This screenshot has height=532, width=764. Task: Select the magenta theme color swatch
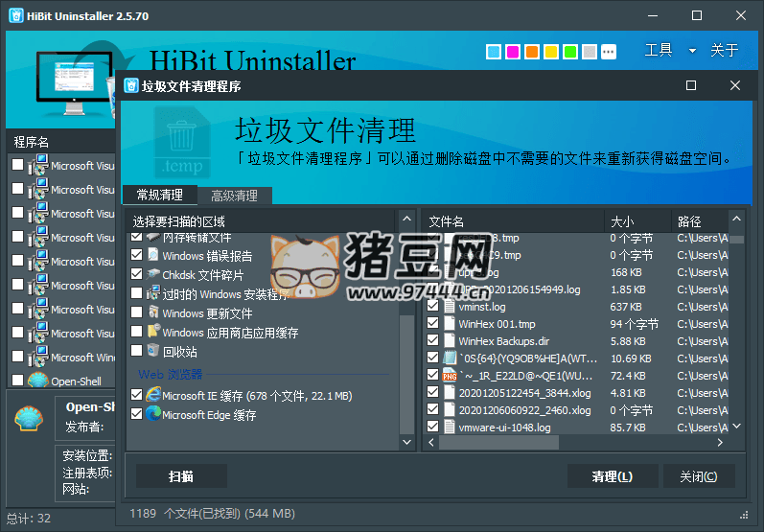pyautogui.click(x=513, y=52)
